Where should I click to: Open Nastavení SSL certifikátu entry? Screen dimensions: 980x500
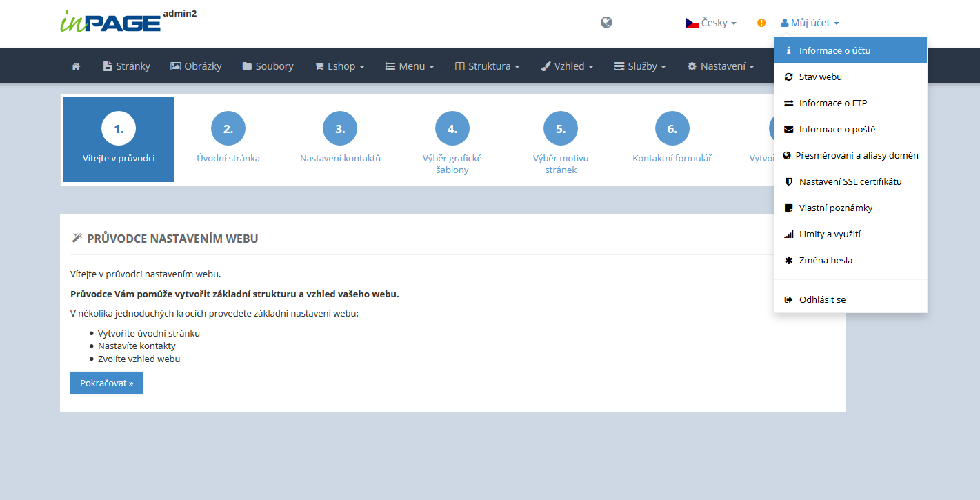tap(850, 181)
